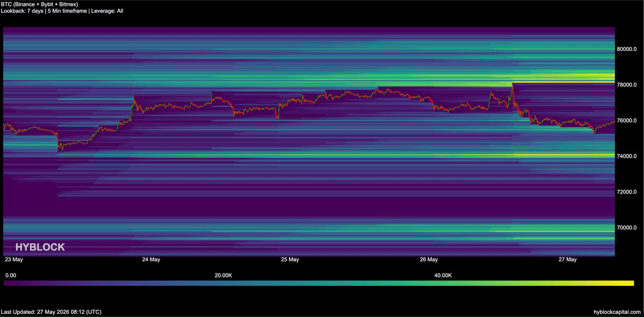The width and height of the screenshot is (644, 317).
Task: Click the '24 May' date axis label
Action: (151, 260)
